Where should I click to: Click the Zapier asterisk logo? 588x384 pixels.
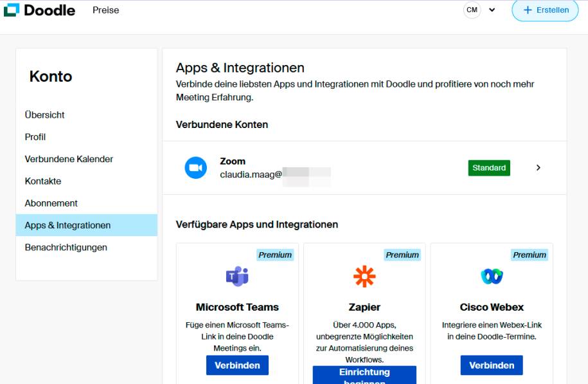[x=364, y=277]
